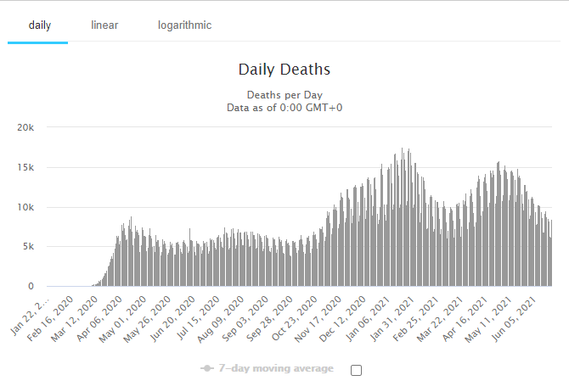The width and height of the screenshot is (569, 392).
Task: Enable the 7-day moving average checkbox
Action: (356, 370)
